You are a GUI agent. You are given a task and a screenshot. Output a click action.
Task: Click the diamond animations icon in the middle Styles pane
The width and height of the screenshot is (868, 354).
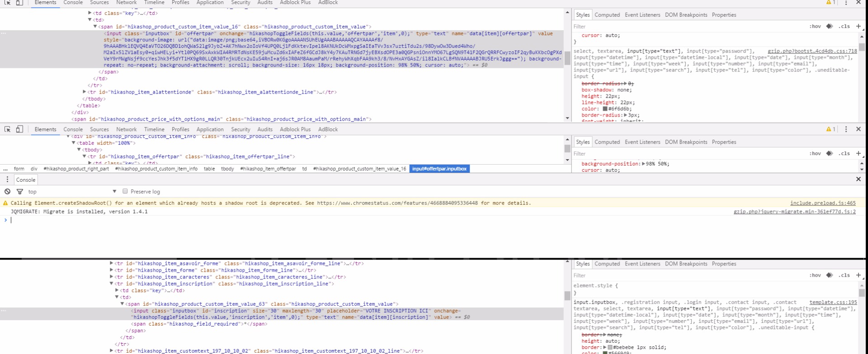[x=830, y=153]
